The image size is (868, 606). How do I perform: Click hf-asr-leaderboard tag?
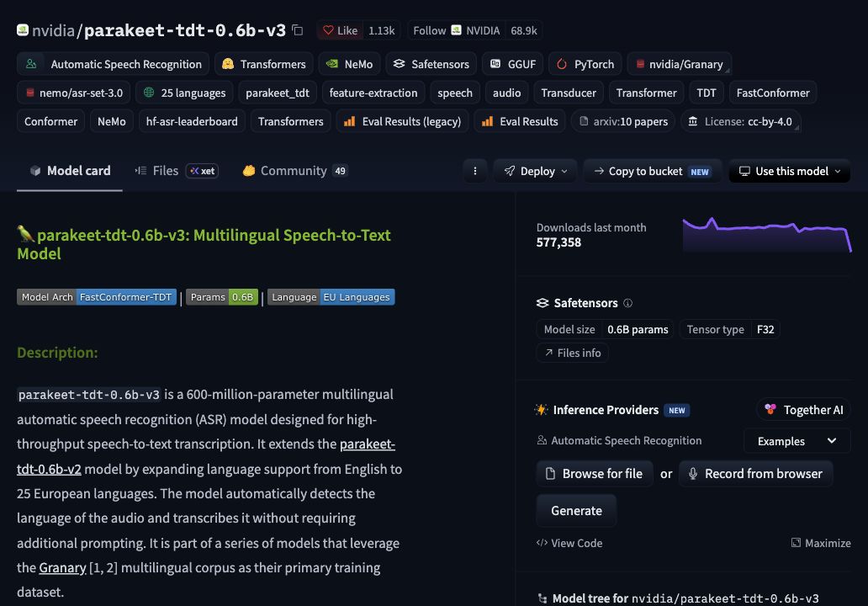tap(192, 122)
